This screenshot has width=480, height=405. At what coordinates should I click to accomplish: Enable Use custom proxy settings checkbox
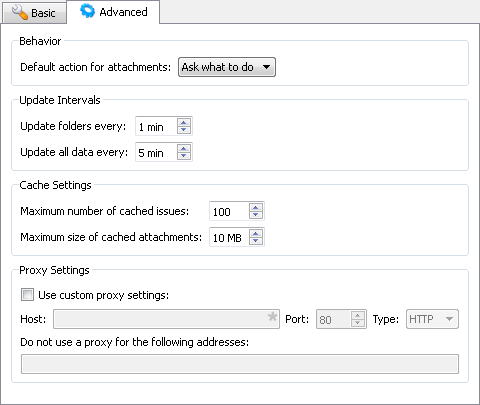27,295
